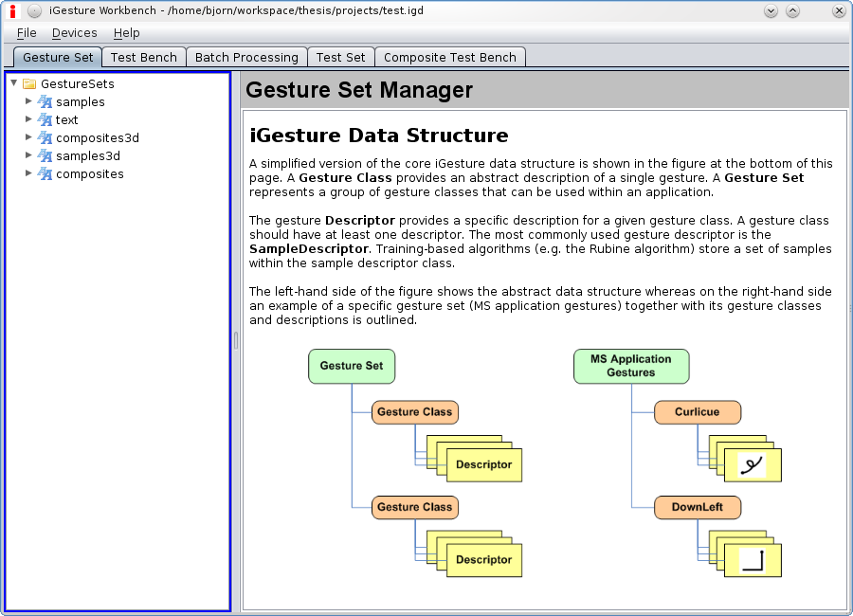
Task: Click the round window menu button in title bar
Action: [34, 11]
